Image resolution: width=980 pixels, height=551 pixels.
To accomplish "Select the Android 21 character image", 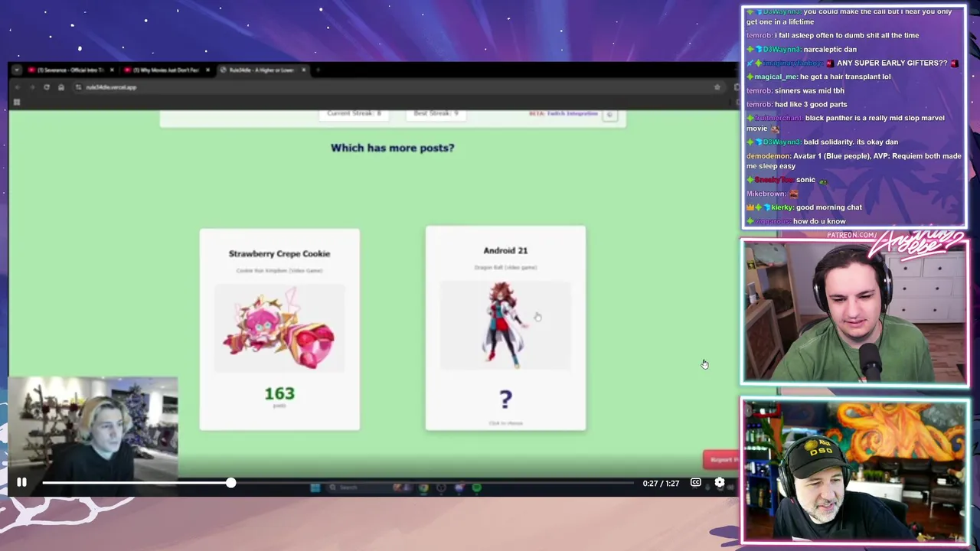I will coord(505,324).
